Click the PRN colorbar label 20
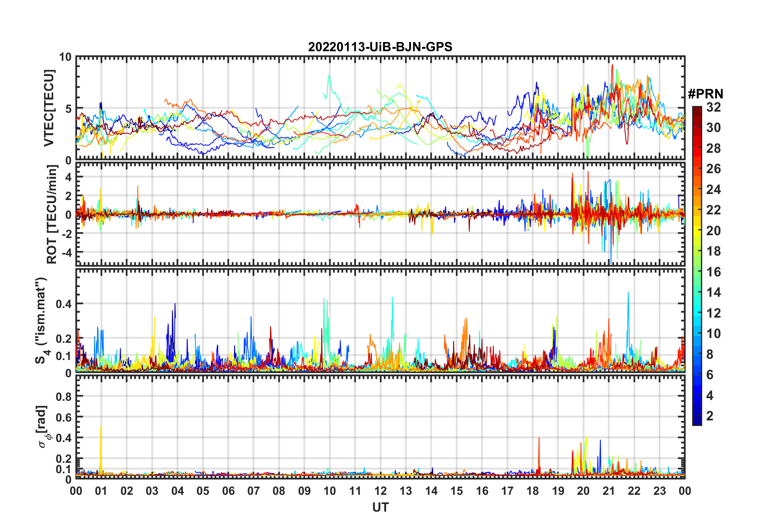Image resolution: width=761 pixels, height=532 pixels. 713,231
